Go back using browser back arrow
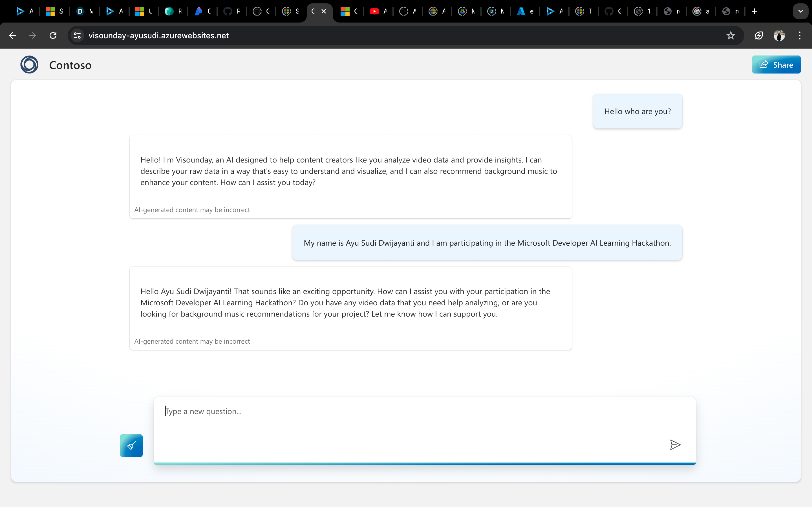Screen dimensions: 812x507 click(13, 35)
